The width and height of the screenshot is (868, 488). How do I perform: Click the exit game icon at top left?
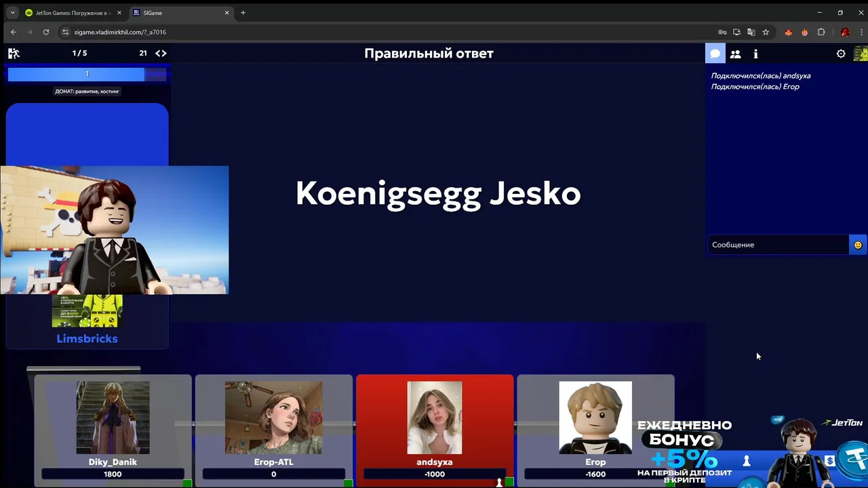coord(14,53)
